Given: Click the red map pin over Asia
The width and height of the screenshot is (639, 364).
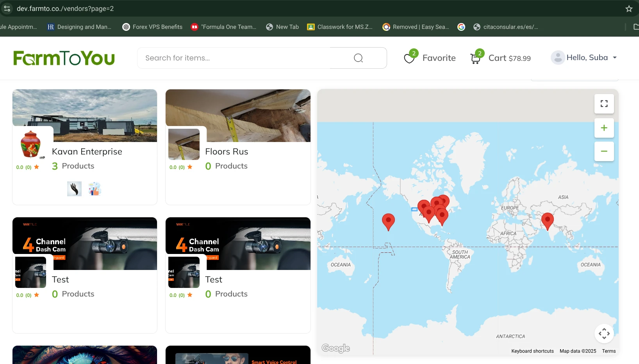Looking at the screenshot, I should [547, 220].
